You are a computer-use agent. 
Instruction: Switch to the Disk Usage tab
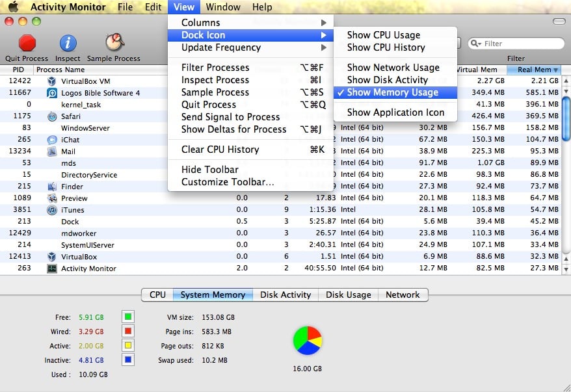click(349, 294)
